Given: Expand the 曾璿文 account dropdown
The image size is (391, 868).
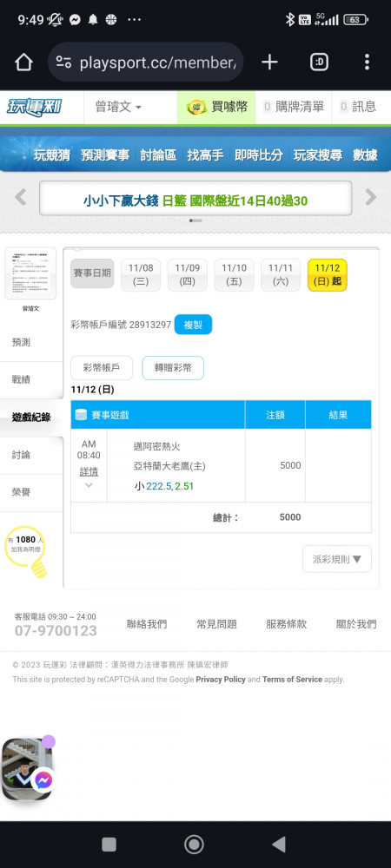Looking at the screenshot, I should [x=118, y=107].
